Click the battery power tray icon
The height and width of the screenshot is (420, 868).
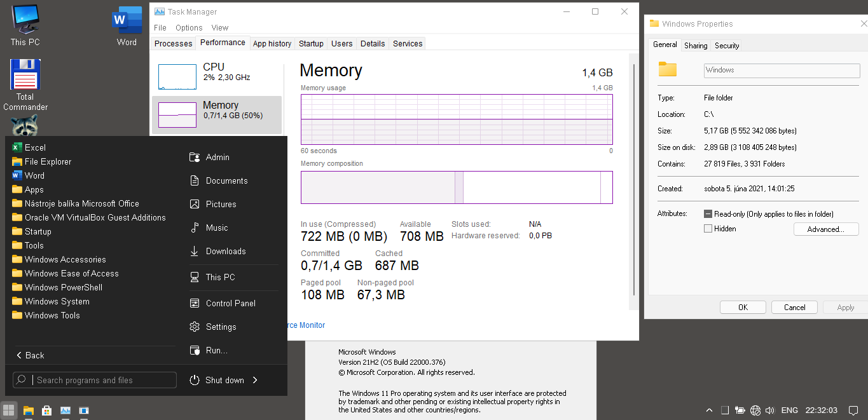740,410
